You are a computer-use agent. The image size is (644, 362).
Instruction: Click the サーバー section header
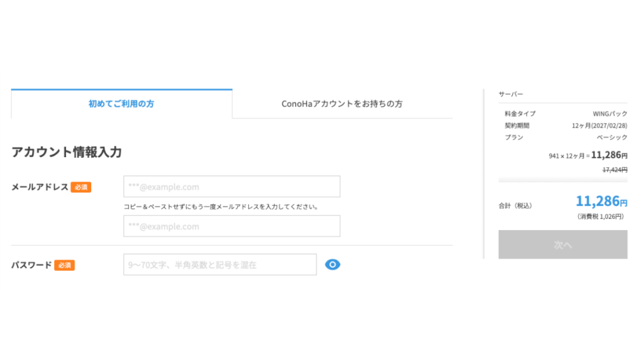tap(511, 94)
